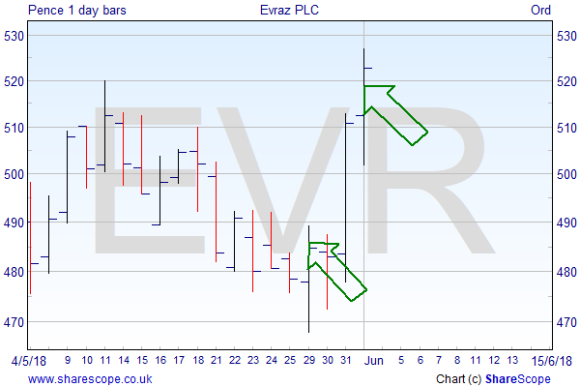Select the left axis '490' price label
Image resolution: width=580 pixels, height=387 pixels.
pos(14,223)
